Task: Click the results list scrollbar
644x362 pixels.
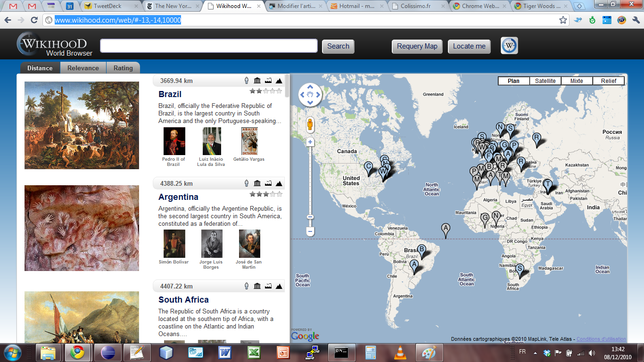Action: point(287,86)
